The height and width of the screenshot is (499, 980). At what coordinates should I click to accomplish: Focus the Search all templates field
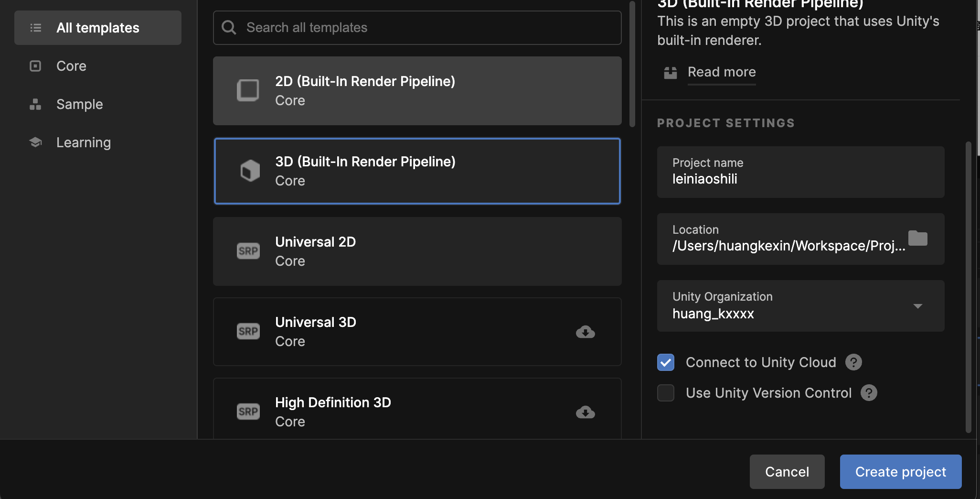click(x=417, y=28)
